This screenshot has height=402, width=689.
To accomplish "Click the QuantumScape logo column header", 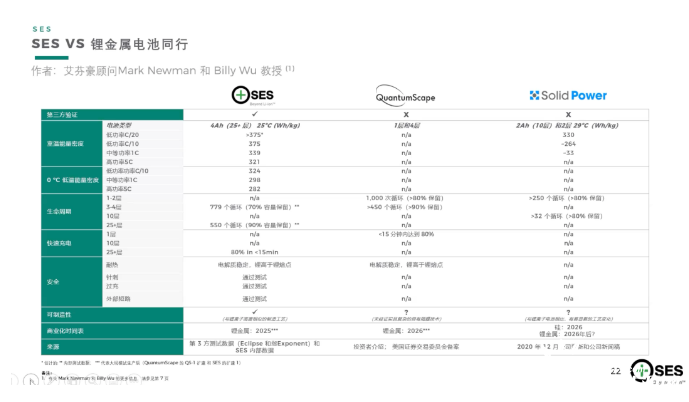I will point(405,95).
